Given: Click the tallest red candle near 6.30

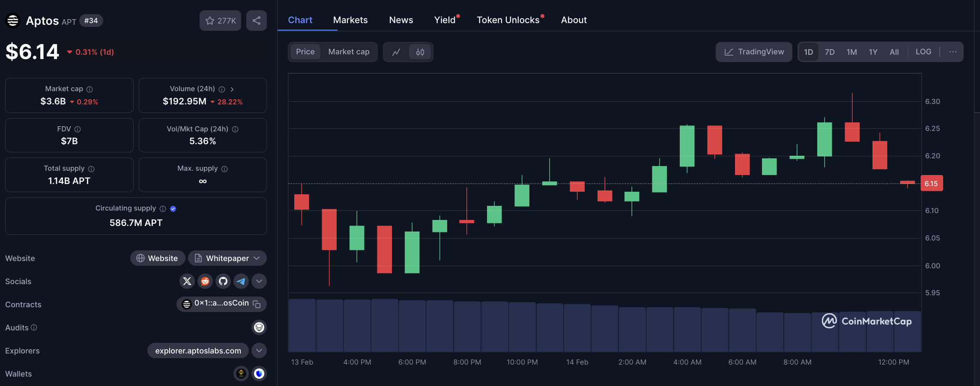Looking at the screenshot, I should (x=852, y=132).
